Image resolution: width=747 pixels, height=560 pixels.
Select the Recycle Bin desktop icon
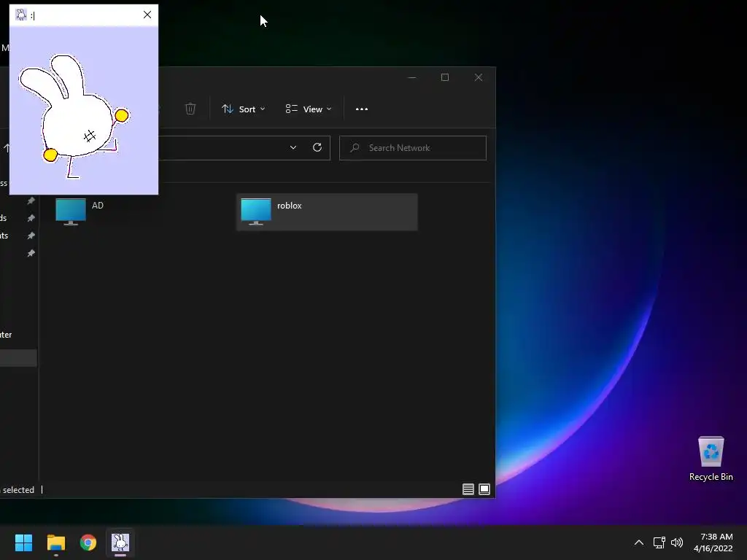pyautogui.click(x=711, y=459)
